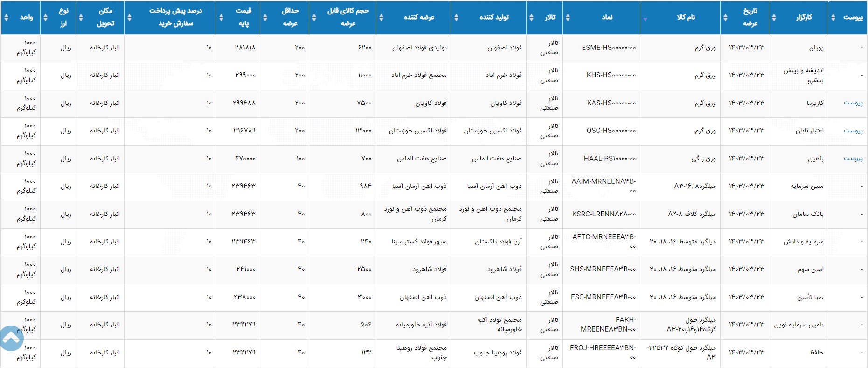Sort by نماد column arrows
Screen dimensions: 868x368
[x=568, y=17]
